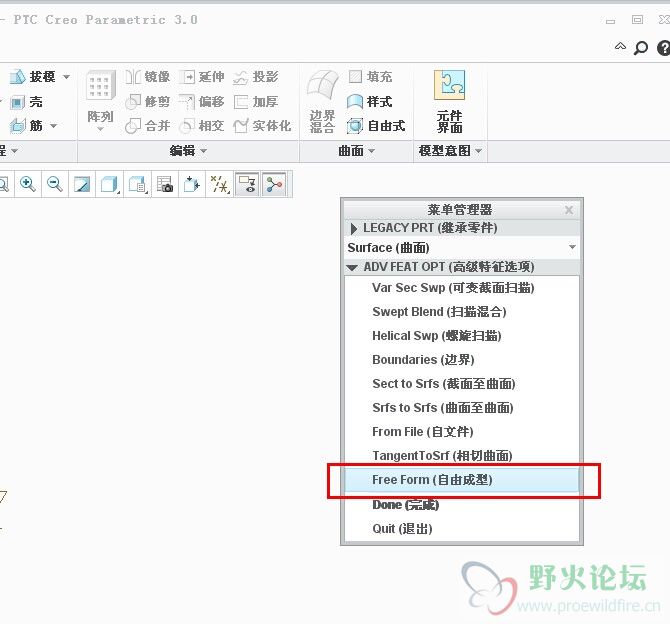The width and height of the screenshot is (670, 624).
Task: Expand the 编辑 group dropdown
Action: [203, 151]
